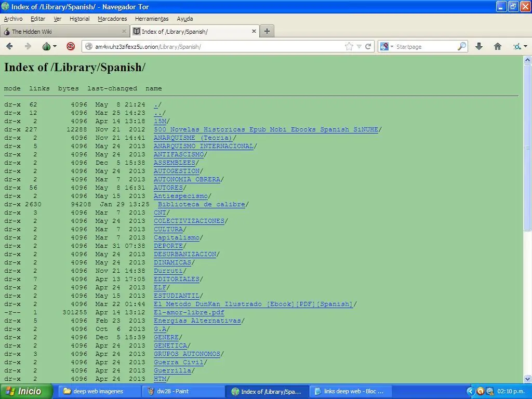Viewport: 532px width, 399px height.
Task: Open the AUTORES folder link
Action: pos(168,188)
